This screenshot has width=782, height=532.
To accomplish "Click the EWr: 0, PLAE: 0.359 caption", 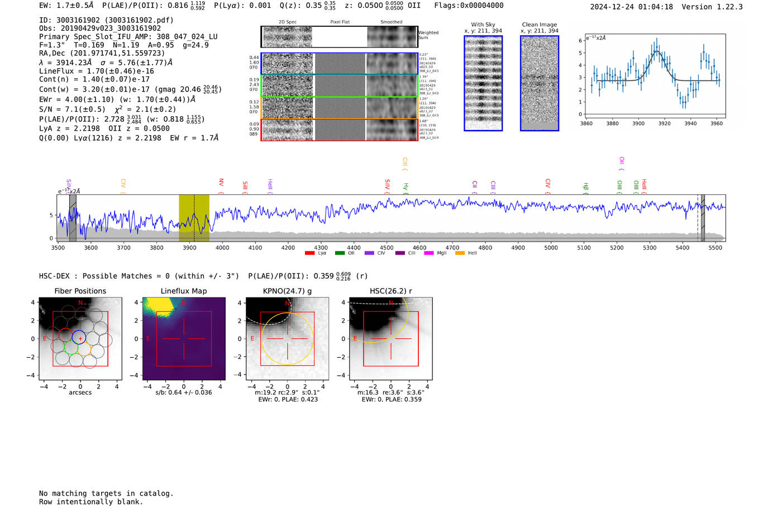I will pos(391,400).
